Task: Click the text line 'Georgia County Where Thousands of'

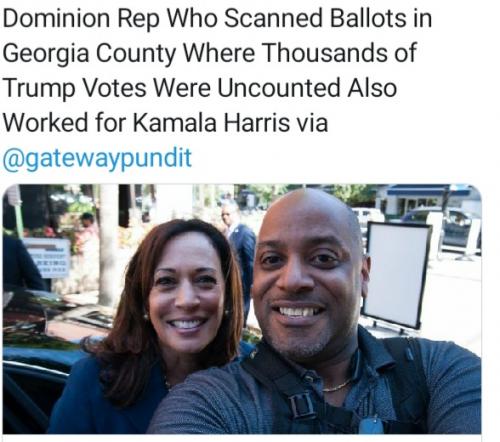Action: [x=210, y=53]
